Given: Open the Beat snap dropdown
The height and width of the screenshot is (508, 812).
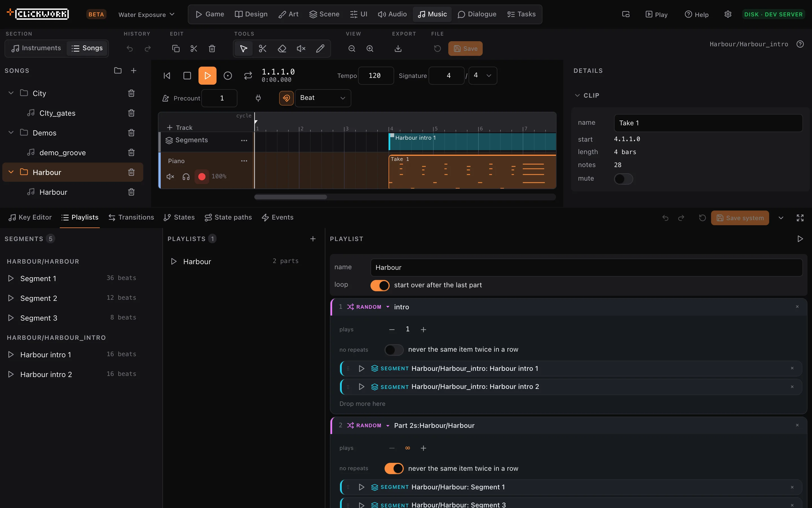Looking at the screenshot, I should pyautogui.click(x=323, y=98).
